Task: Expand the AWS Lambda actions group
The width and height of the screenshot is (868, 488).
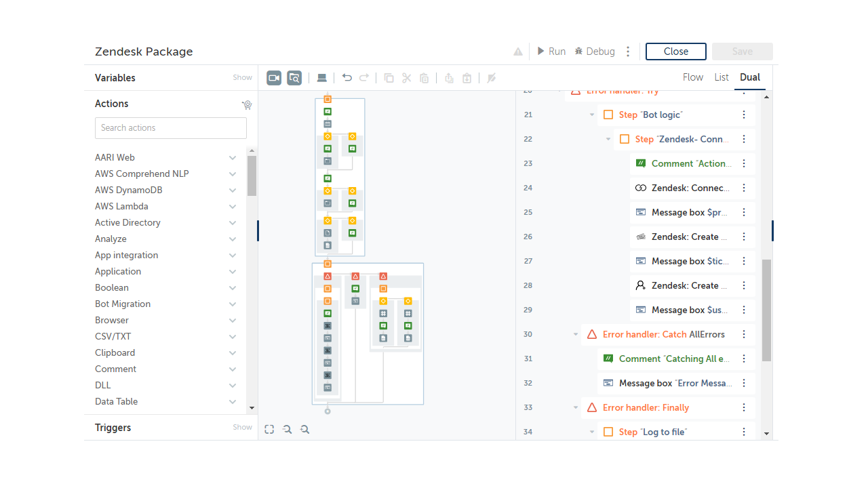Action: 233,207
